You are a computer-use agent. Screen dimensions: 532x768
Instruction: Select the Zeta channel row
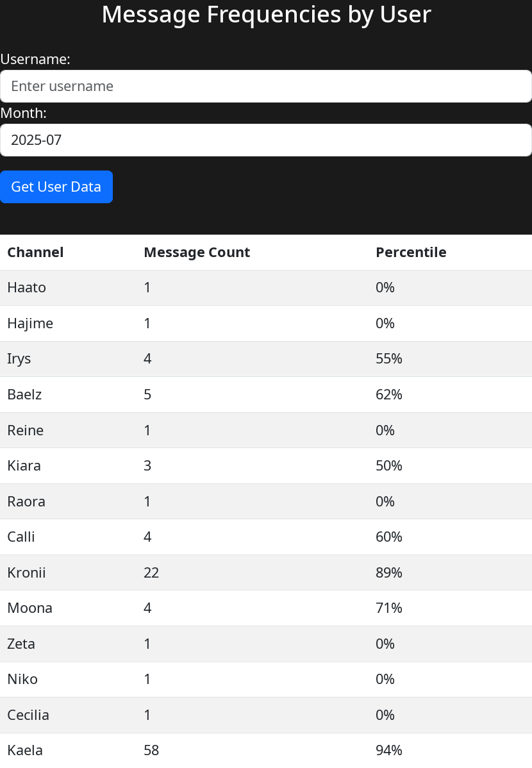coord(266,644)
